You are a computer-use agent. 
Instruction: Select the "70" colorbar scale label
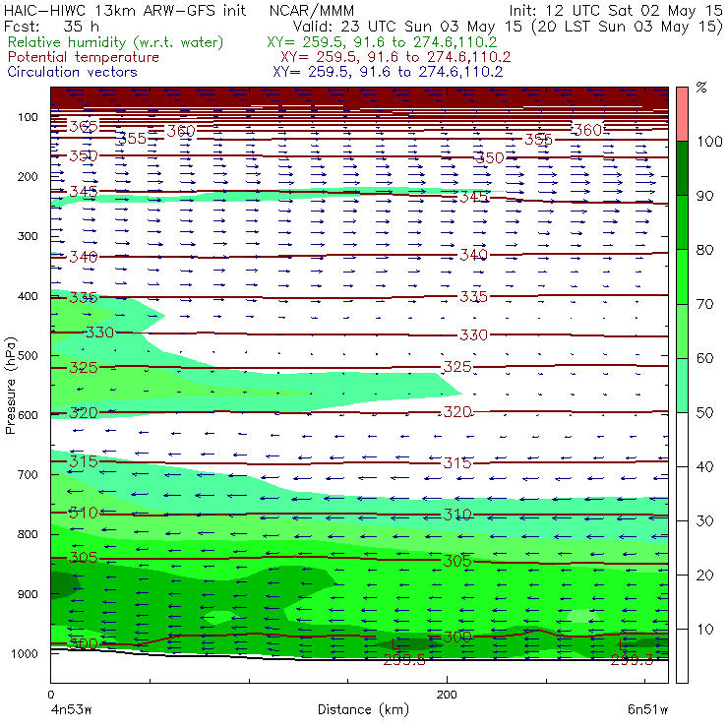[704, 304]
